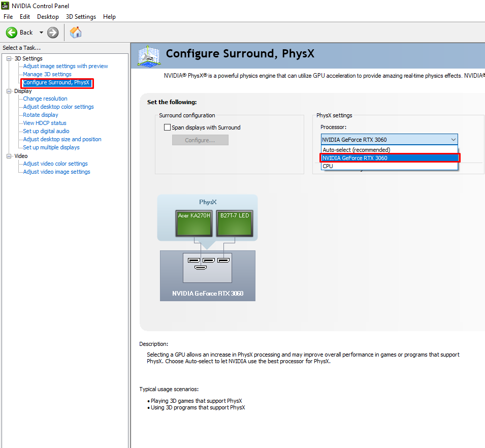Open Manage 3D settings
The image size is (485, 448).
[47, 74]
